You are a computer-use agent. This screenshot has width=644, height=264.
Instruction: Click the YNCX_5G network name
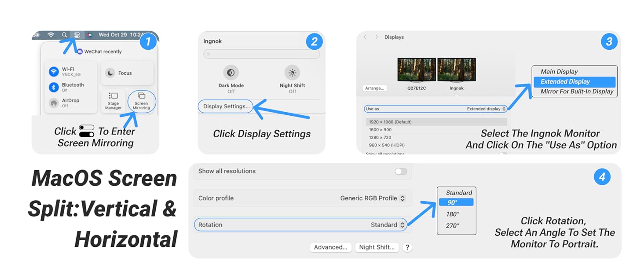71,74
